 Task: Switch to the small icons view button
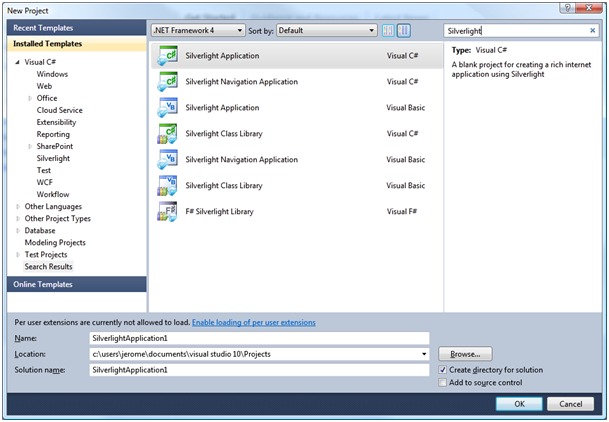tap(389, 31)
